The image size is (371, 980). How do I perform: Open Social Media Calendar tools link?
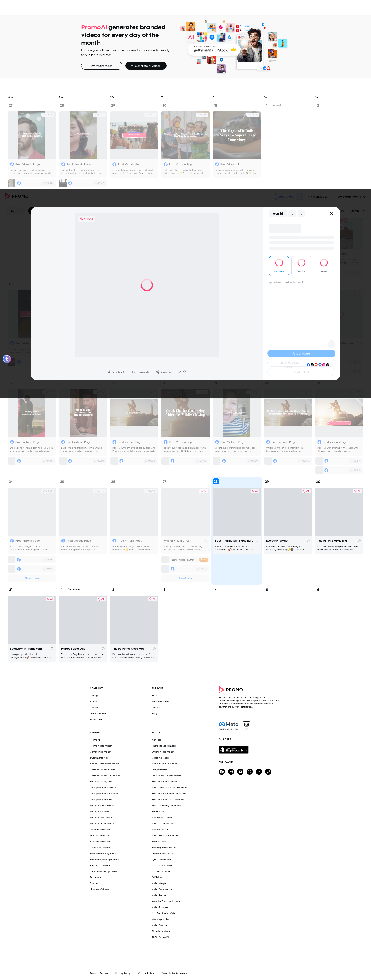click(164, 764)
